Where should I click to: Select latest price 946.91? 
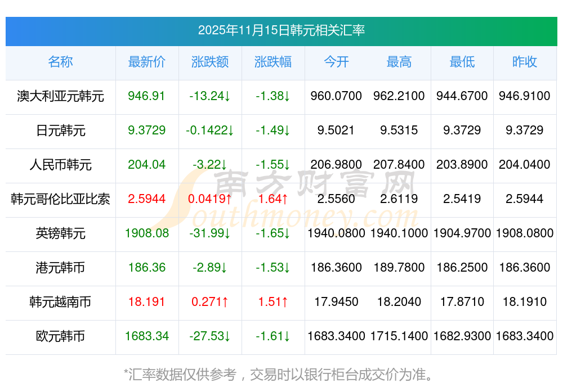[146, 96]
